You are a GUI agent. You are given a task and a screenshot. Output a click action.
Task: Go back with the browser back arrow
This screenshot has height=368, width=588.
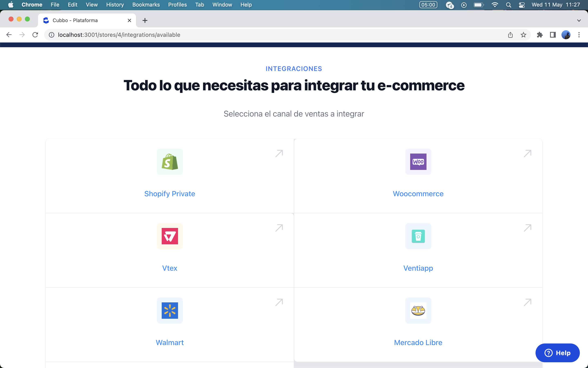coord(9,35)
